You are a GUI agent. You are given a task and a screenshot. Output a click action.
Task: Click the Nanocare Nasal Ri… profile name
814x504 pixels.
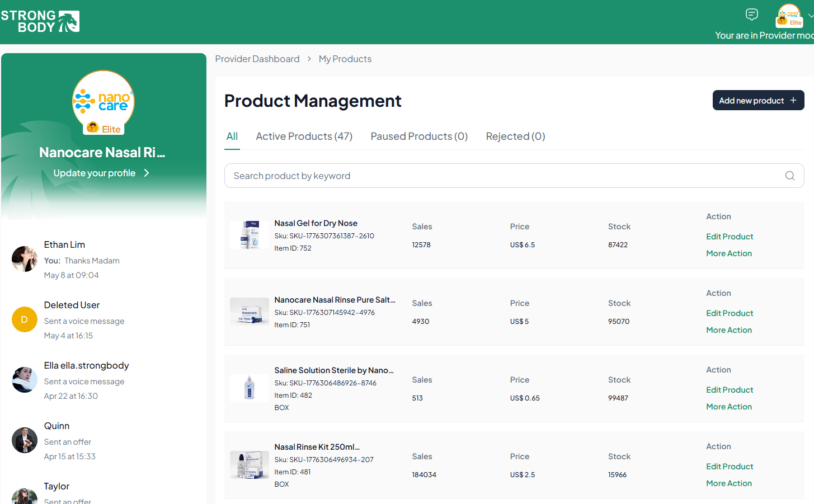coord(102,152)
